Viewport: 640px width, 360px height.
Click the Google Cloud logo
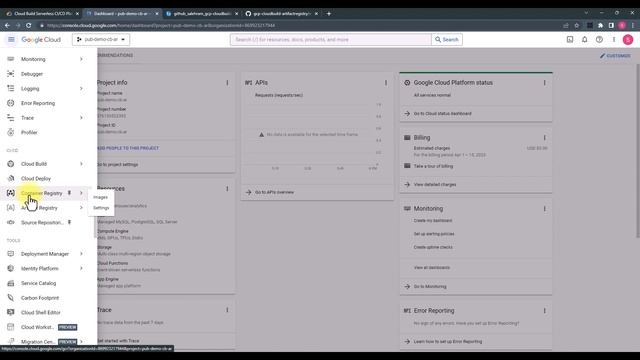tap(41, 40)
